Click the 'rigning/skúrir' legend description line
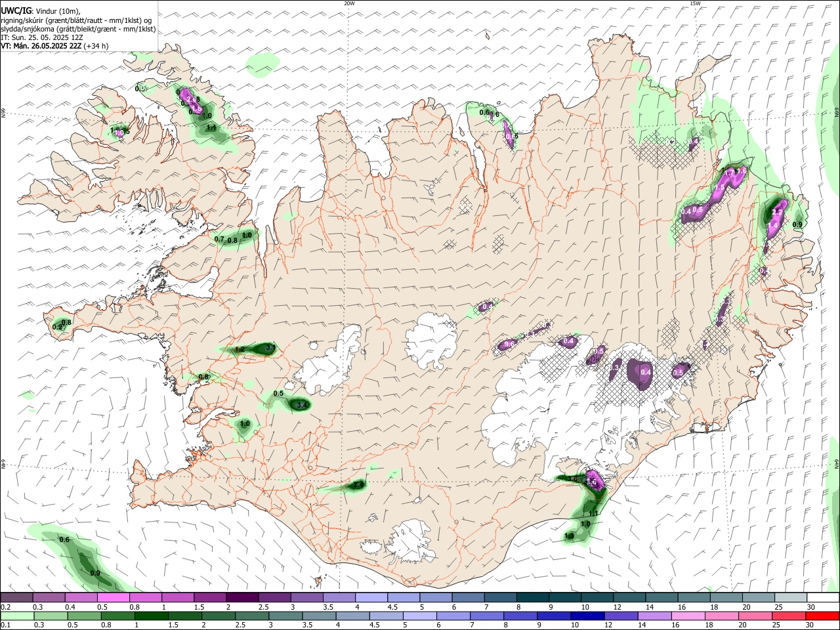 [x=76, y=20]
